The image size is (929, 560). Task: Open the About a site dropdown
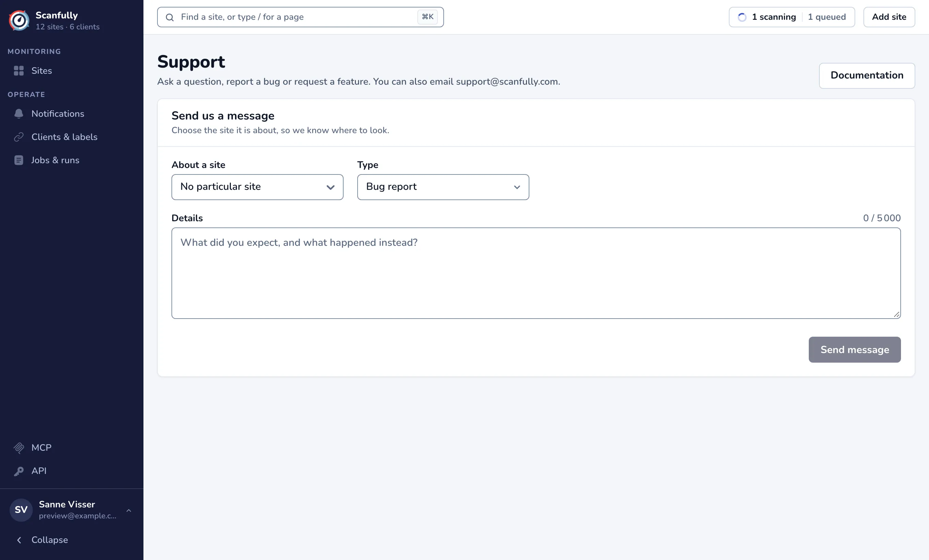pos(257,187)
